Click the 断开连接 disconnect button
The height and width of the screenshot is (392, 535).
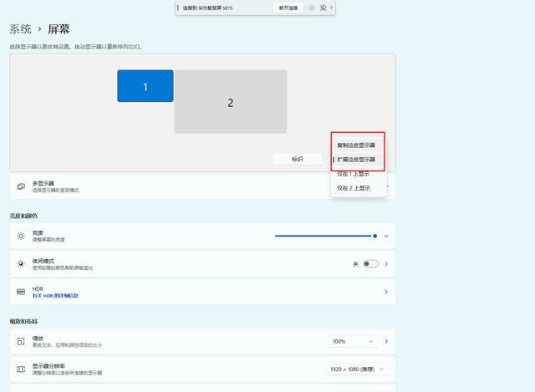(288, 8)
